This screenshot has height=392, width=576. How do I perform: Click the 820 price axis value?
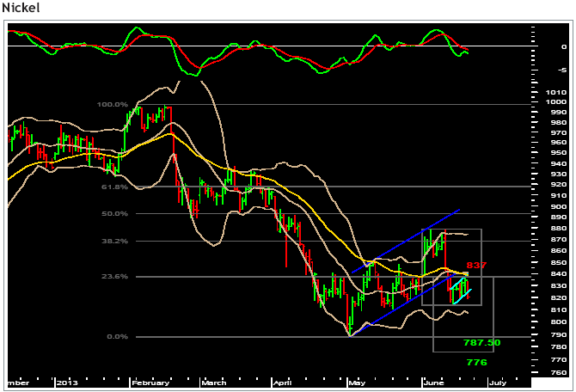tap(558, 298)
